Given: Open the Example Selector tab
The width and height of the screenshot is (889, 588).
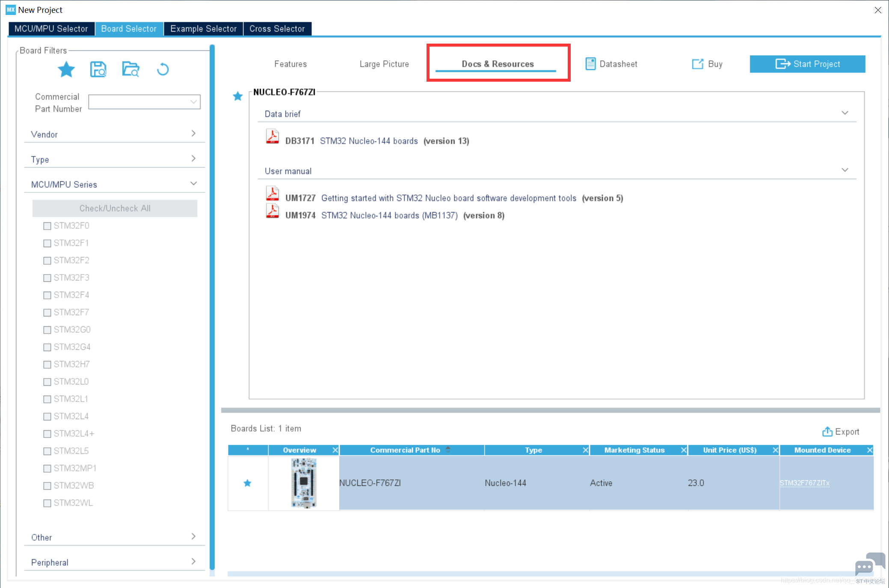Looking at the screenshot, I should click(203, 29).
